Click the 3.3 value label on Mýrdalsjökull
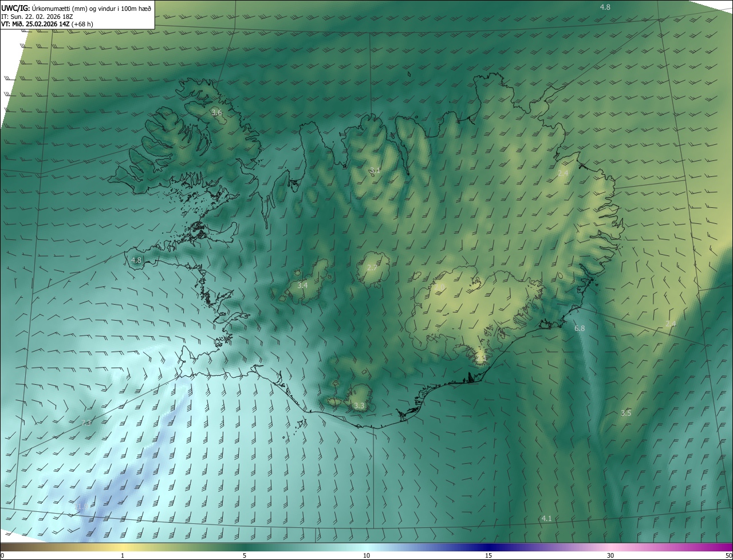Screen dimensions: 733x560 click(x=359, y=406)
